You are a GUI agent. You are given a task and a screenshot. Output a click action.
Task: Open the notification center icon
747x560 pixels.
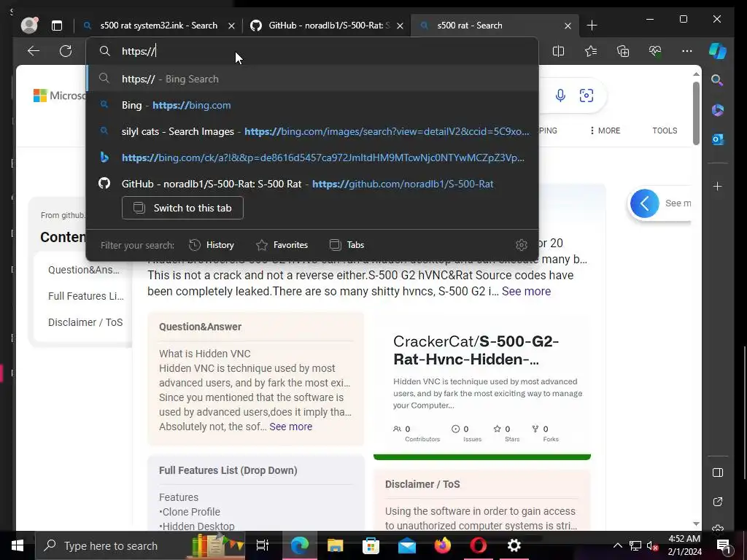pos(723,545)
